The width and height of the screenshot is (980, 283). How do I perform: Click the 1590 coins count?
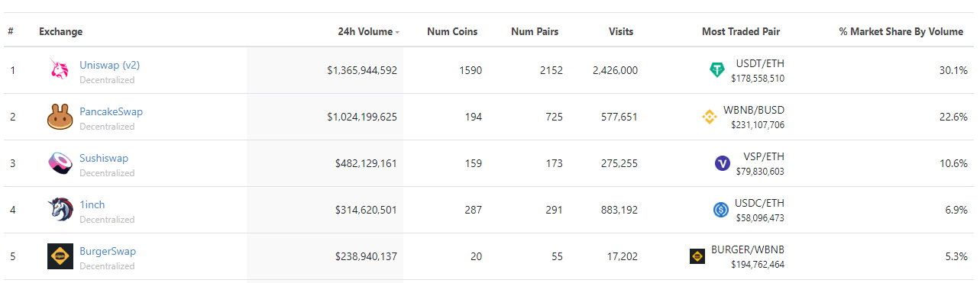pyautogui.click(x=471, y=70)
